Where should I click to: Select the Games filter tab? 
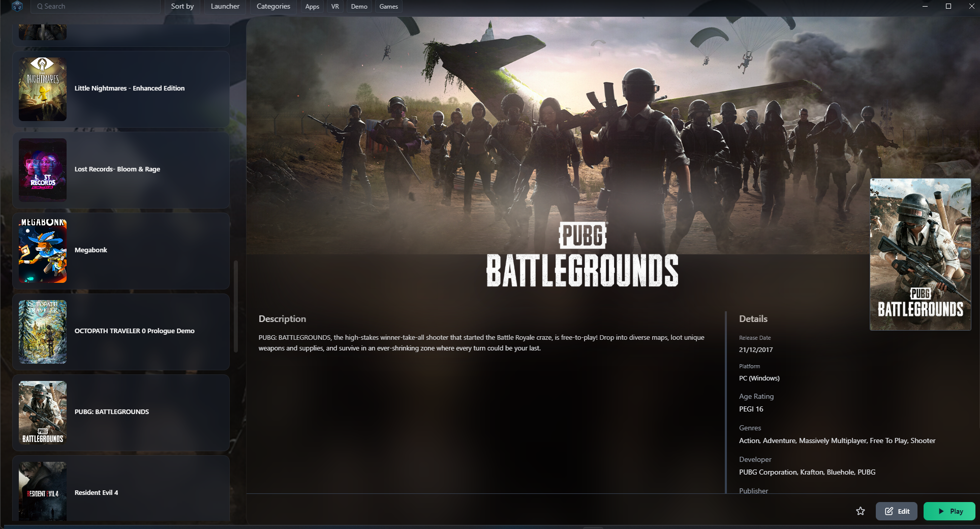click(x=388, y=7)
